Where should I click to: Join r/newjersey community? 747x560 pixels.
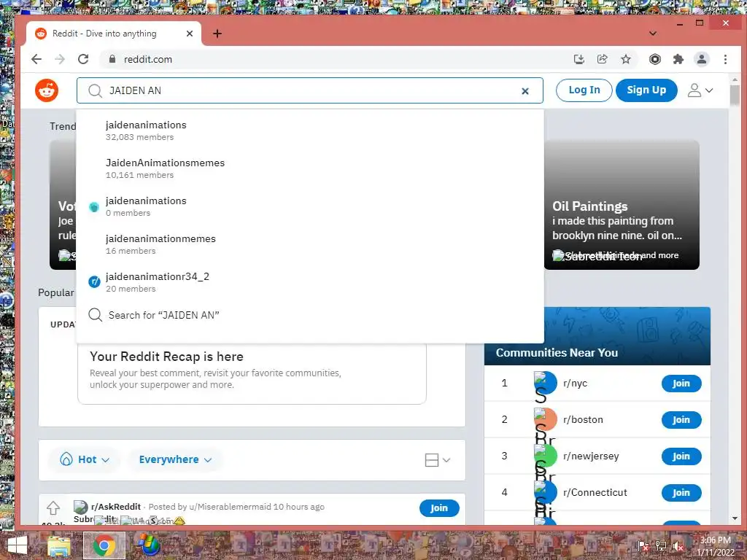pyautogui.click(x=681, y=456)
